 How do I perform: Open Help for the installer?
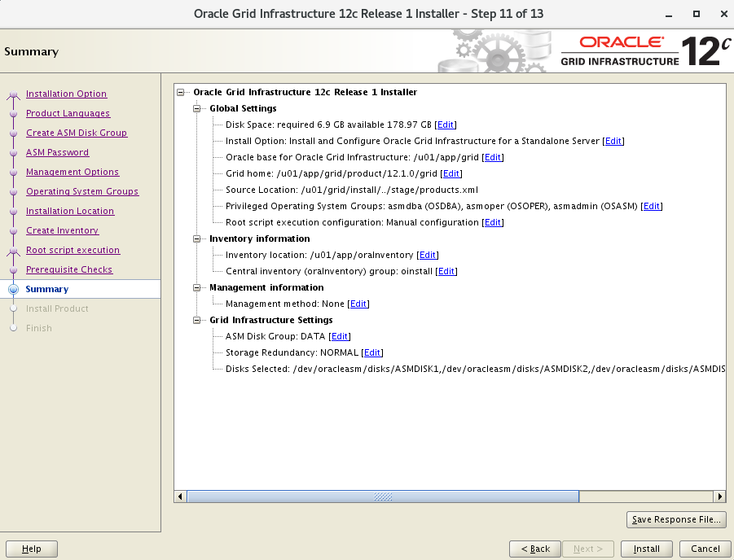point(32,549)
